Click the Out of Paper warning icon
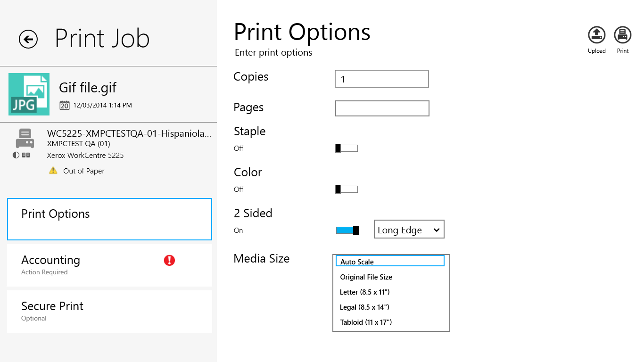Viewport: 644px width, 362px height. click(53, 171)
